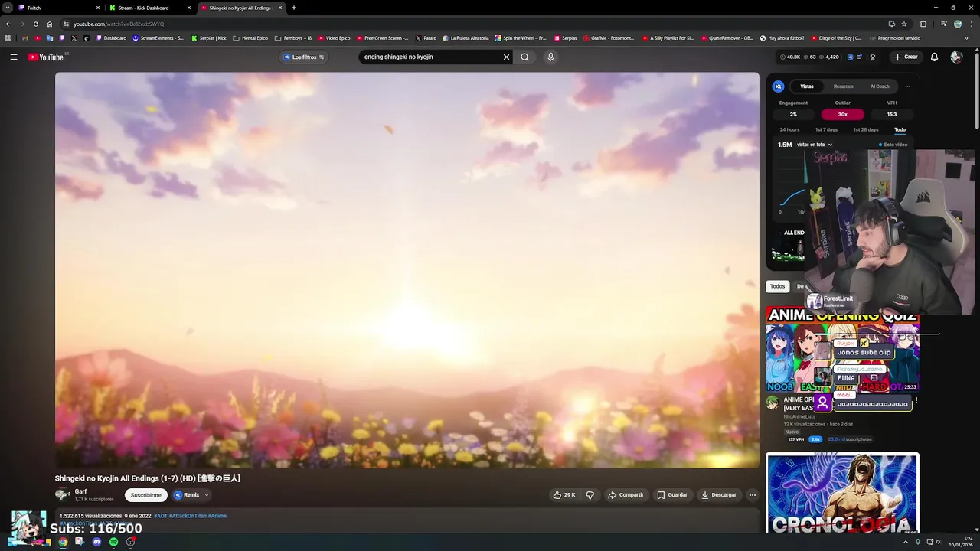Viewport: 980px width, 551px height.
Task: Collapse the analytics panel with the chevron
Action: point(908,86)
